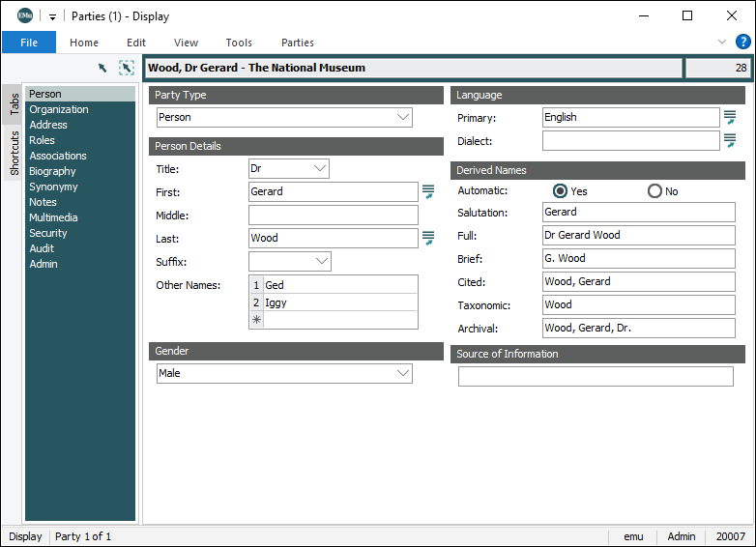Click the lookup icon beside First name

point(428,191)
